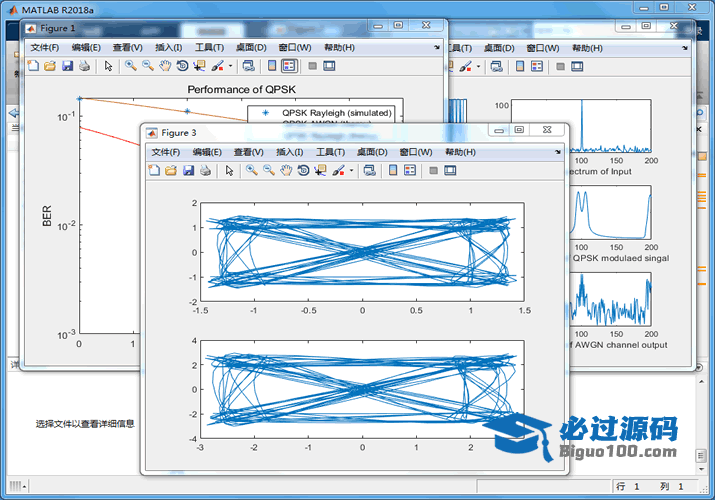715x500 pixels.
Task: Open 编辑(E) menu in Figure 3
Action: coord(207,152)
